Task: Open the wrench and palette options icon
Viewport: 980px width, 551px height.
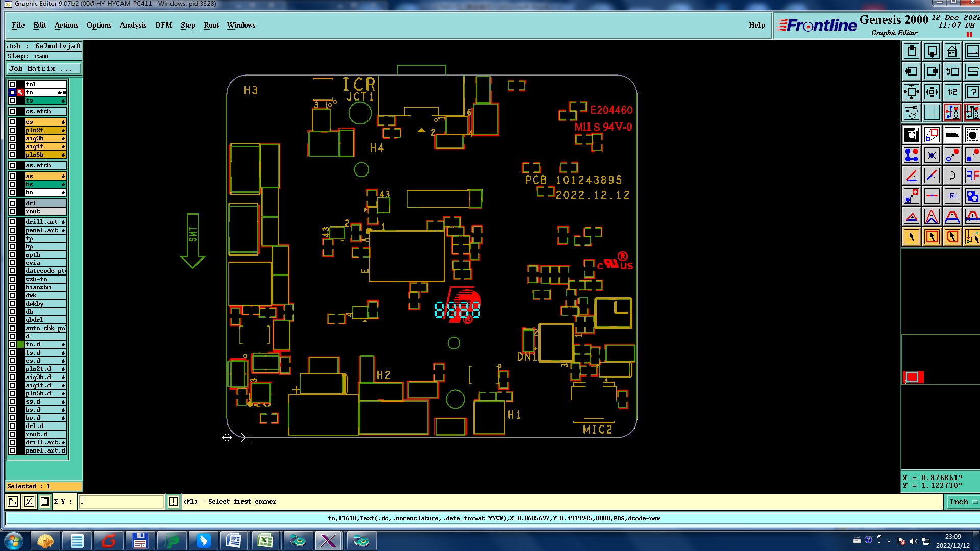Action: click(x=912, y=112)
